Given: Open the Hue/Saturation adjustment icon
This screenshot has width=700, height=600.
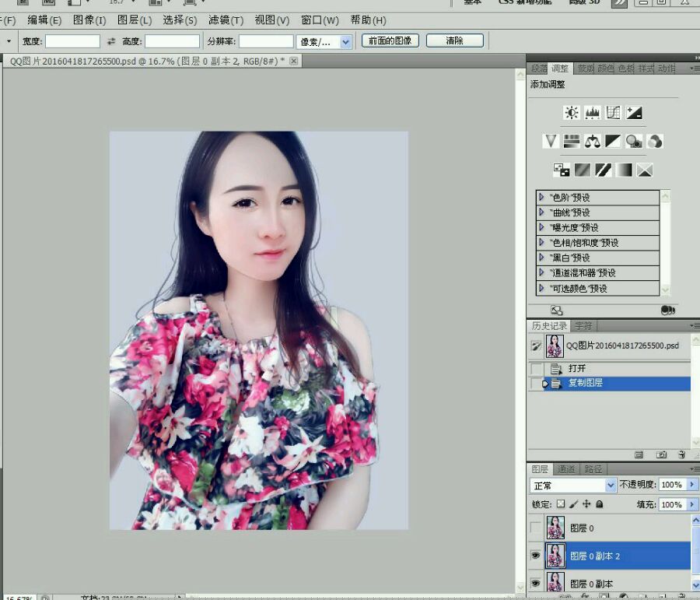Looking at the screenshot, I should [x=571, y=140].
